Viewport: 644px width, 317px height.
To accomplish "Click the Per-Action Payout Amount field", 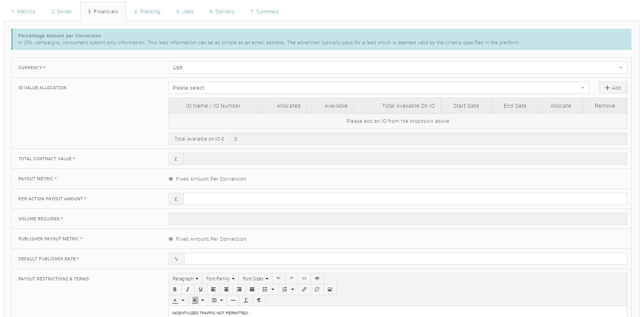I will pyautogui.click(x=405, y=199).
